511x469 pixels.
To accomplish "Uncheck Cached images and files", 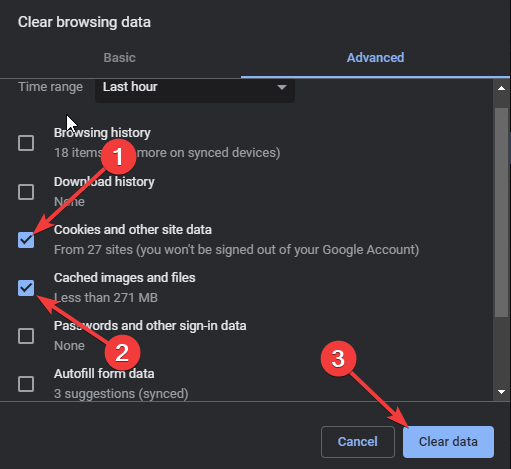I will coord(26,288).
